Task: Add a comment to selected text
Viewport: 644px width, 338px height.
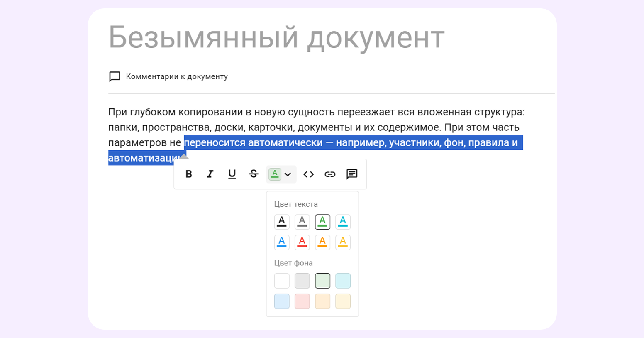Action: coord(352,174)
